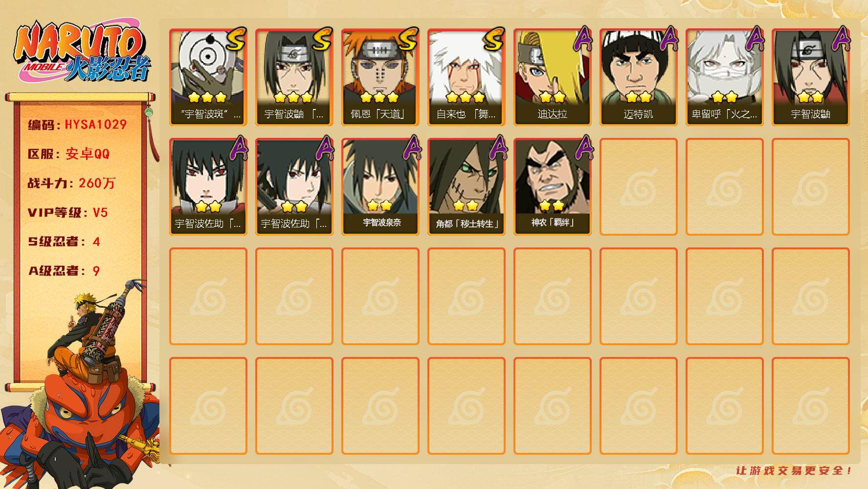
Task: Click the 自来也 S-rank card portrait
Action: click(x=467, y=77)
